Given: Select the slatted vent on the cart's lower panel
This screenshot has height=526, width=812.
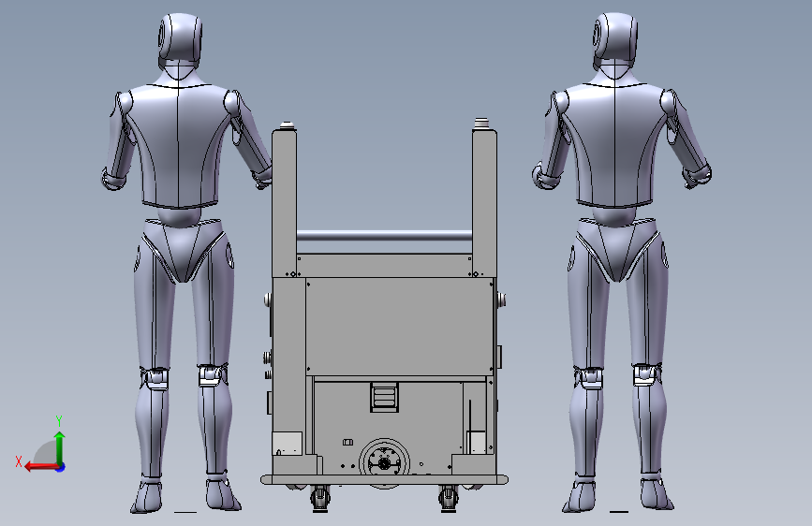Looking at the screenshot, I should click(384, 397).
